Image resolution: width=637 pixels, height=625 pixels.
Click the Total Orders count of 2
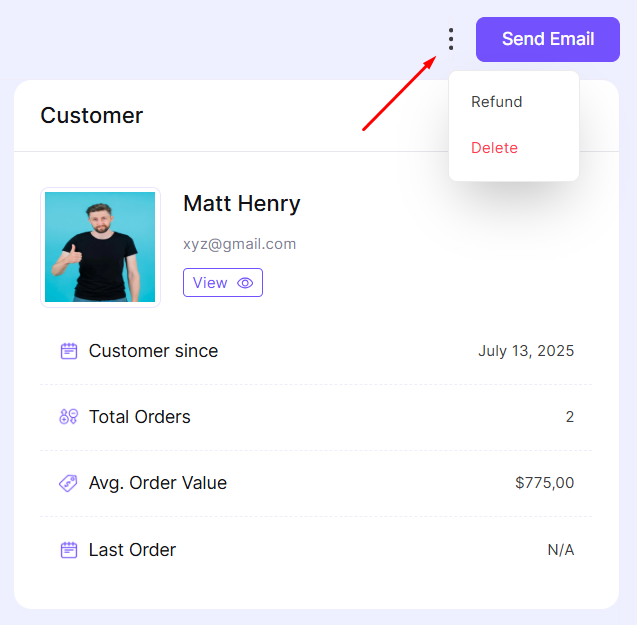point(570,417)
